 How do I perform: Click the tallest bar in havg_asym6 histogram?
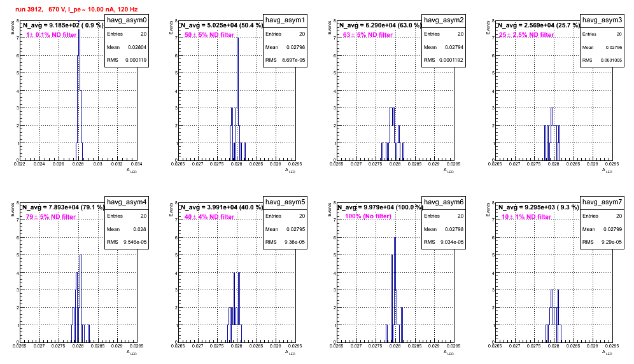click(x=395, y=290)
